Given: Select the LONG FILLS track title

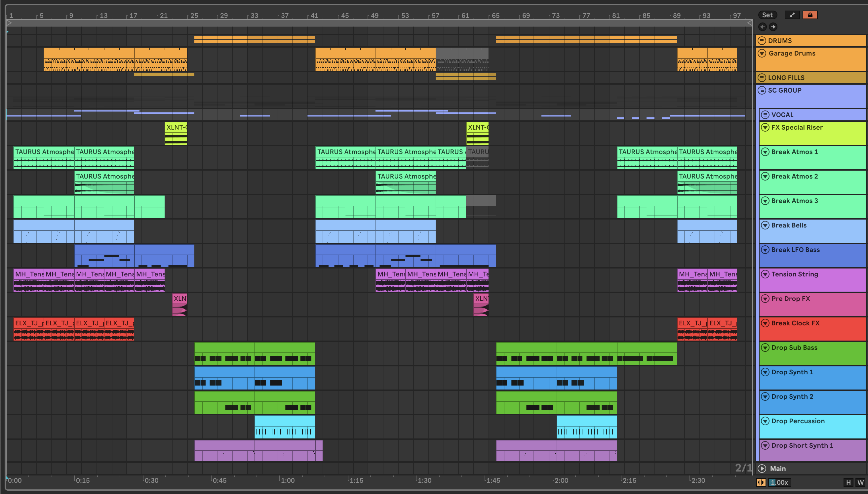Looking at the screenshot, I should [786, 78].
